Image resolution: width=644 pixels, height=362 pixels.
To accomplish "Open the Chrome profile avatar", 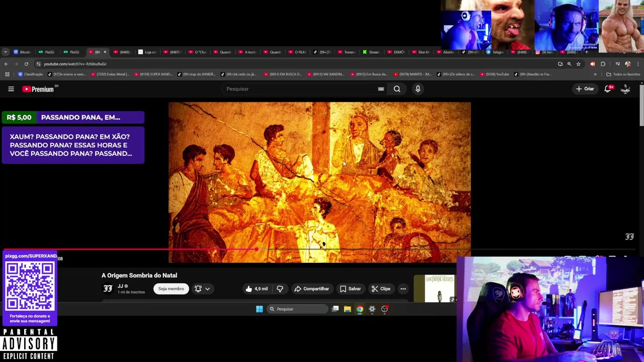I will click(x=627, y=64).
